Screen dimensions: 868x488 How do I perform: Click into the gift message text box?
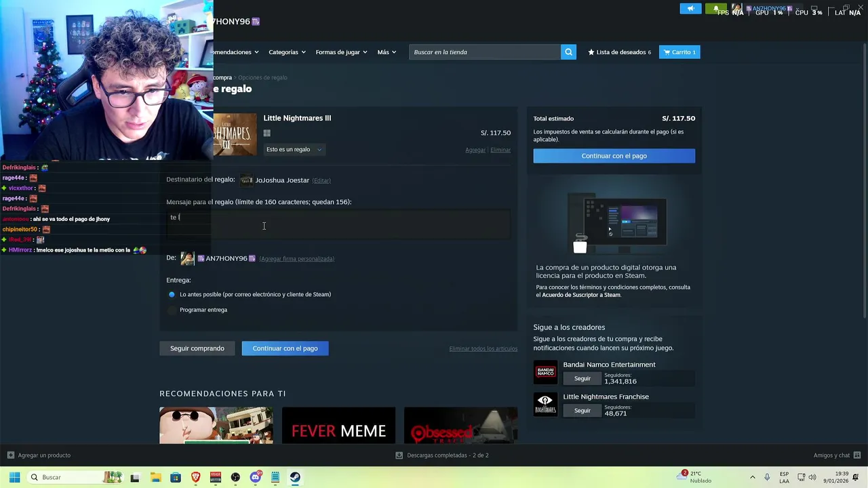(338, 224)
